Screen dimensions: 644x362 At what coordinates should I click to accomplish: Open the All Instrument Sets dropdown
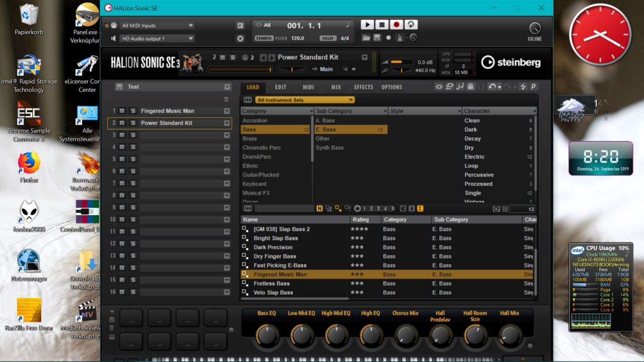[x=305, y=100]
